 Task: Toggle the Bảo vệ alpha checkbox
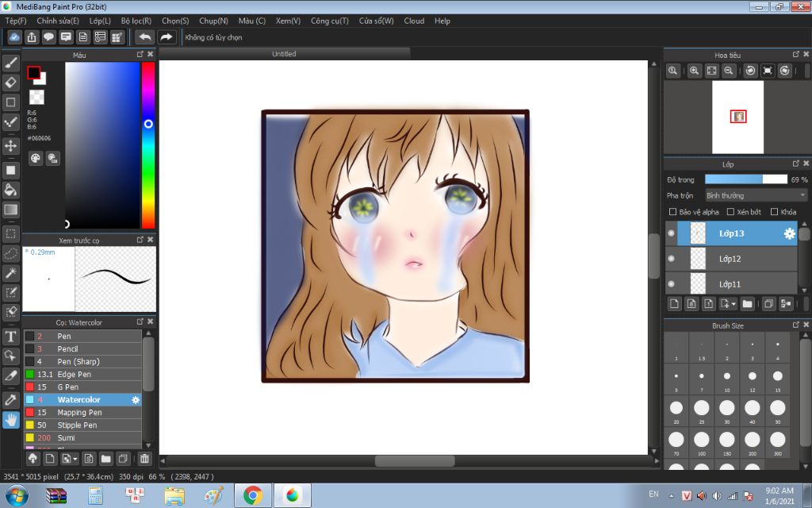click(x=672, y=211)
